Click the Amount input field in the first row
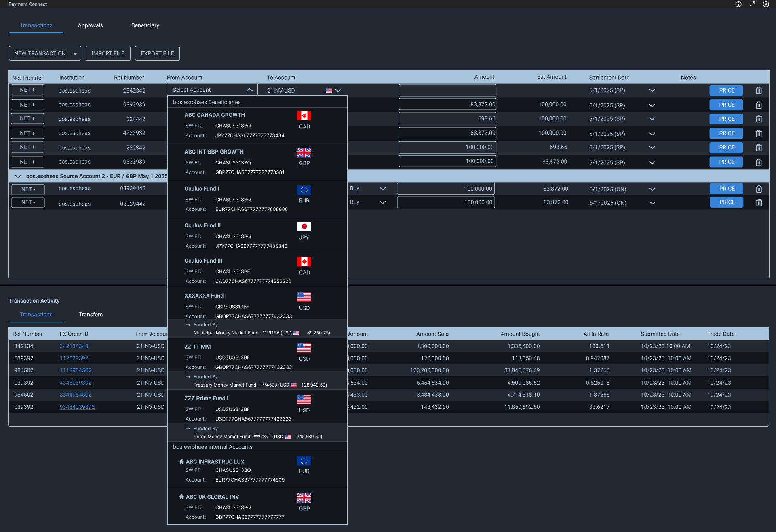The image size is (776, 532). pyautogui.click(x=447, y=90)
